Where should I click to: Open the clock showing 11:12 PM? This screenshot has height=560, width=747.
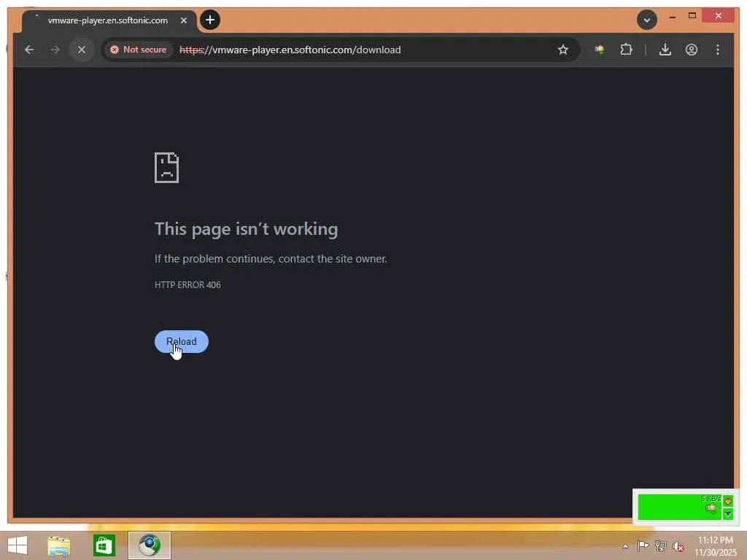pos(716,545)
